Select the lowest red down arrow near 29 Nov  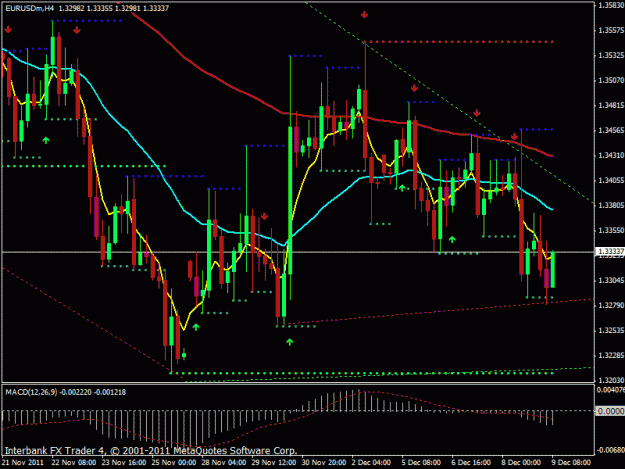264,216
